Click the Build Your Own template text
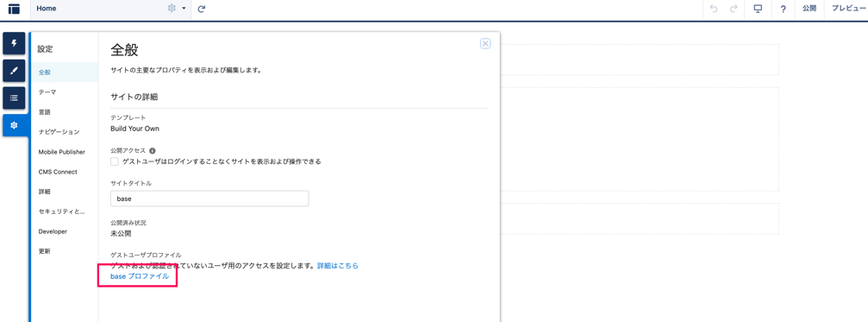The height and width of the screenshot is (322, 868). (135, 129)
